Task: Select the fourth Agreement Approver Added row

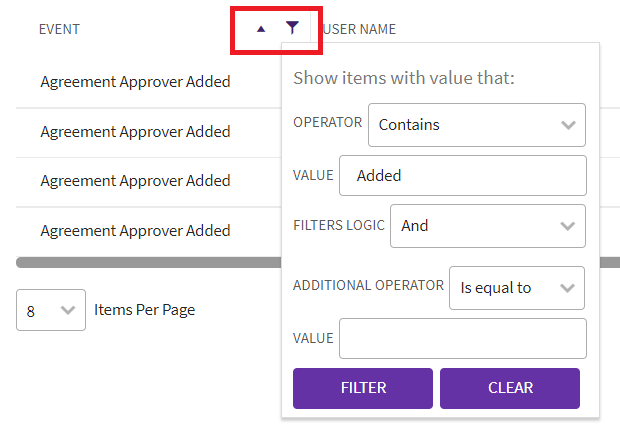Action: pos(135,231)
